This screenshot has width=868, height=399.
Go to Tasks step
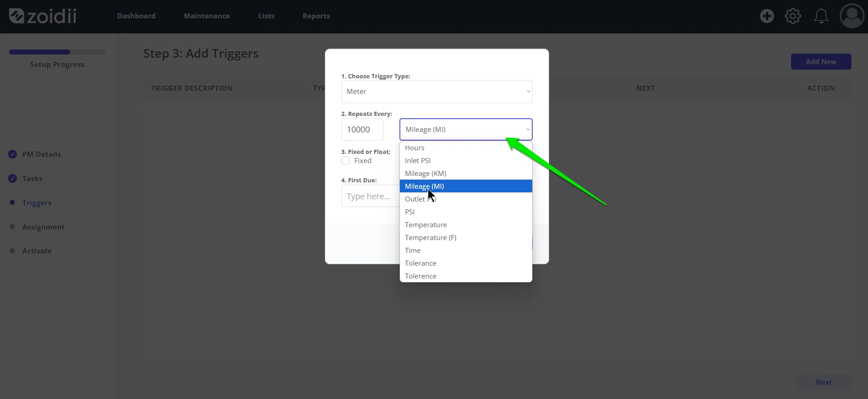[33, 179]
